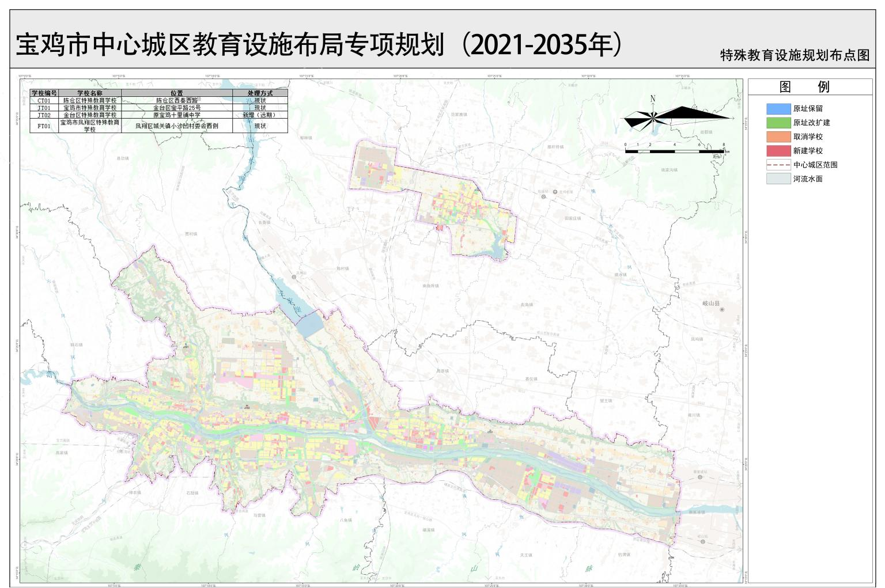Click table cell JT01
This screenshot has width=885, height=588.
(x=44, y=108)
